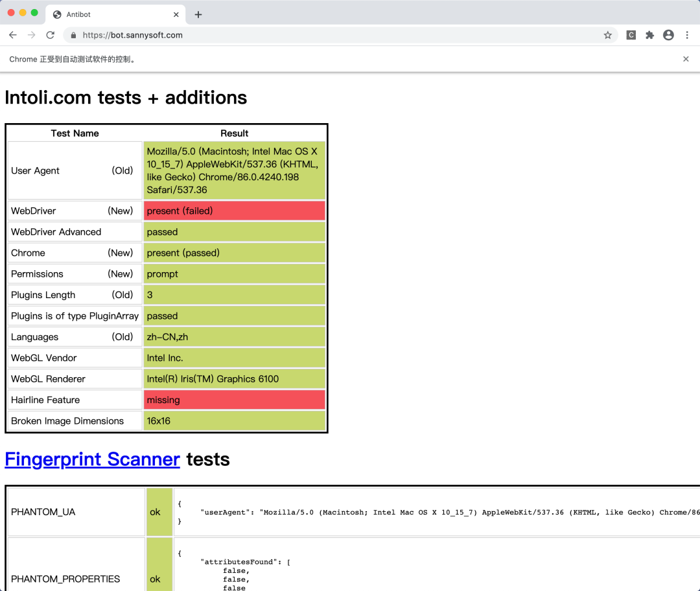Click the Plugins Length result value '3'
Screen dimensions: 700x591
pyautogui.click(x=235, y=295)
